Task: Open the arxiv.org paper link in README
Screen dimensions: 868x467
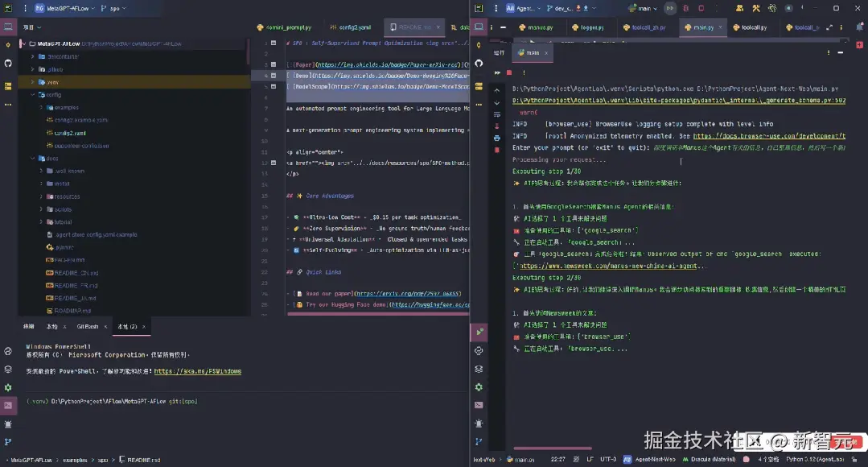Action: 407,294
